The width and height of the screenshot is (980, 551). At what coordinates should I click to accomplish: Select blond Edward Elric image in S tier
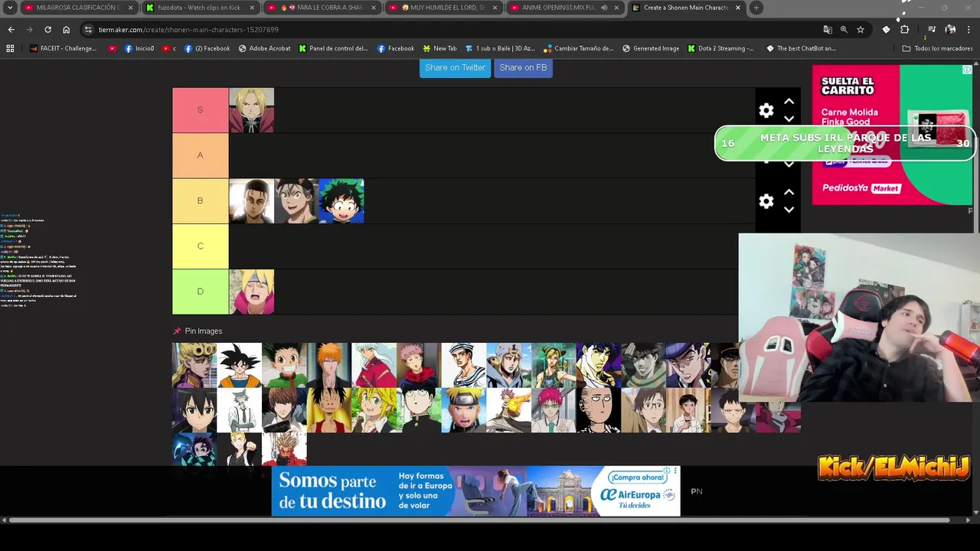pyautogui.click(x=252, y=110)
